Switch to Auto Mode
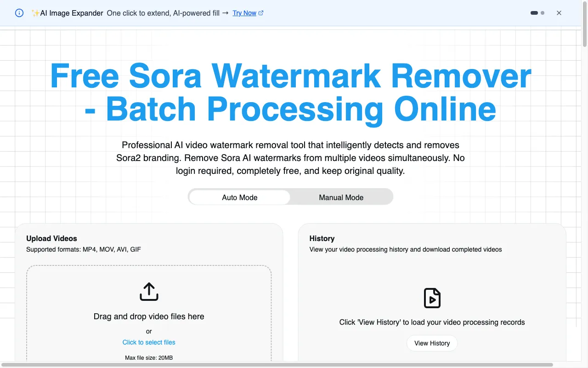The height and width of the screenshot is (368, 588). coord(240,197)
